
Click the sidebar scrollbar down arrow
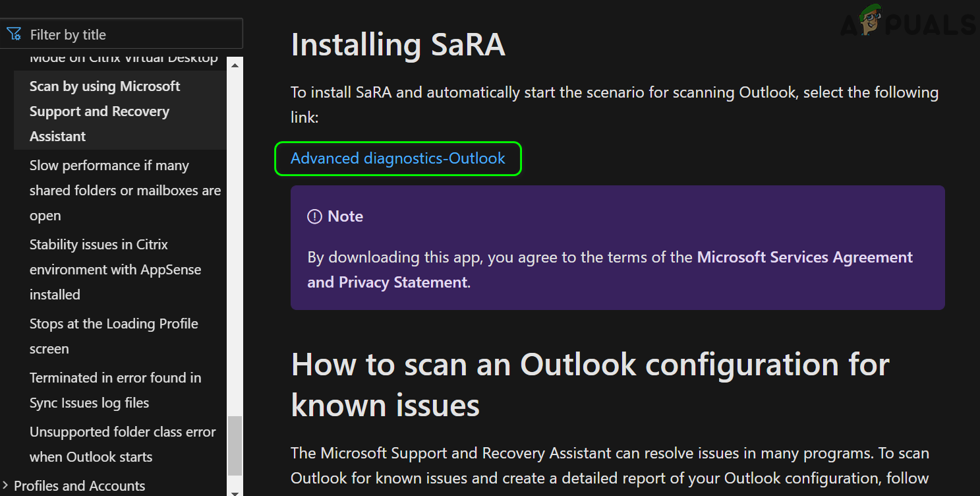(x=235, y=491)
